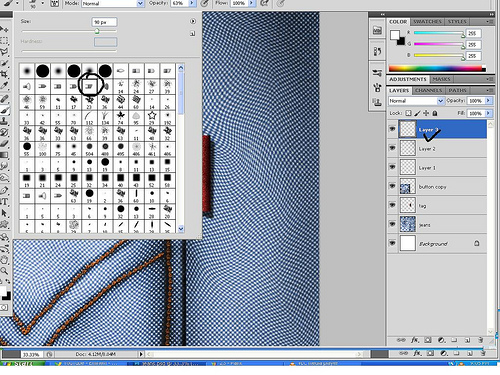
Task: Open the Adjustments tab
Action: 408,79
